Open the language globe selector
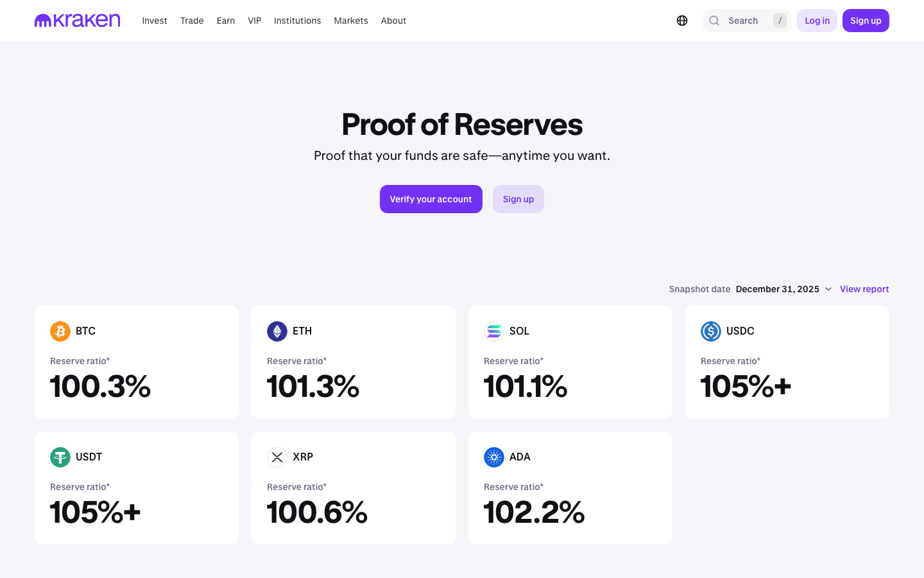The image size is (924, 578). click(x=681, y=20)
